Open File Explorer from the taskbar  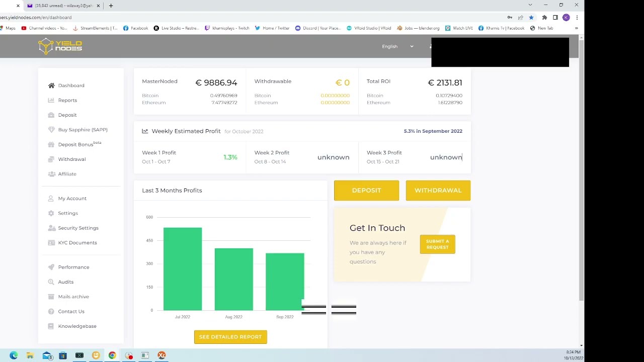coord(30,355)
